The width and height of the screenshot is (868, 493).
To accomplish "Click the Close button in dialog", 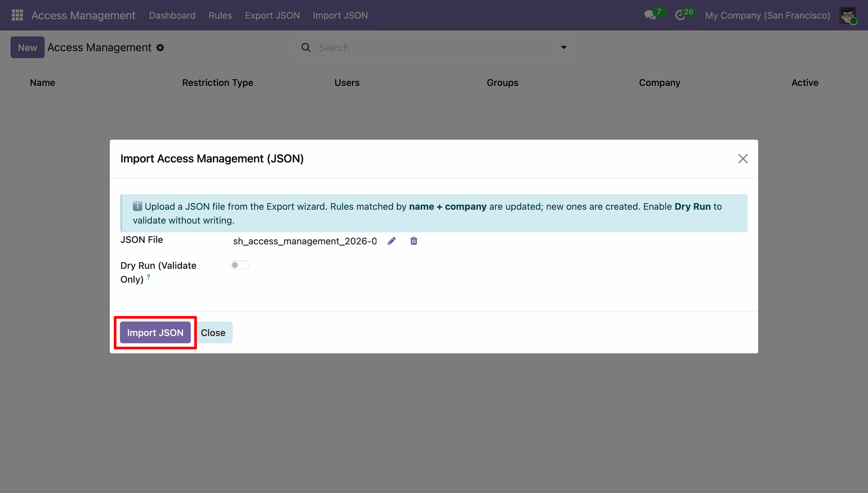I will point(213,333).
